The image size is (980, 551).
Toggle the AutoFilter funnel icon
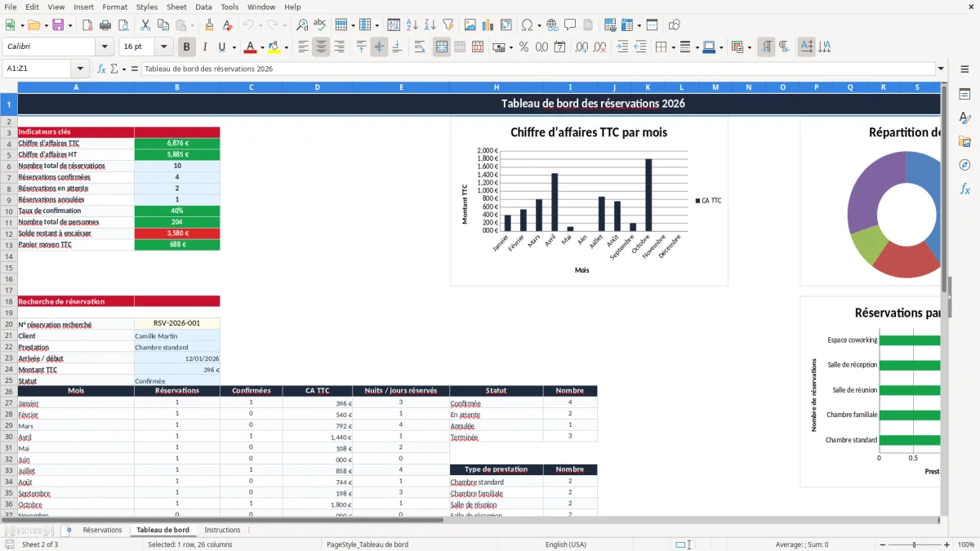click(448, 25)
